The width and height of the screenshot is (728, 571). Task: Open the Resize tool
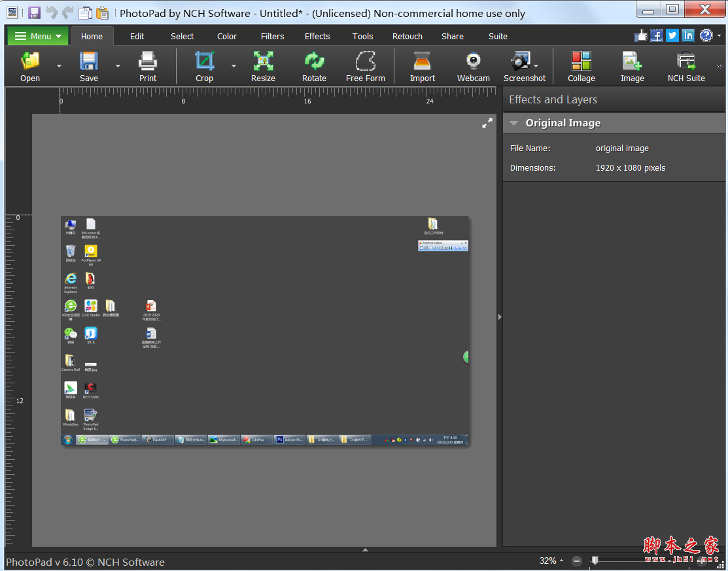click(x=263, y=61)
